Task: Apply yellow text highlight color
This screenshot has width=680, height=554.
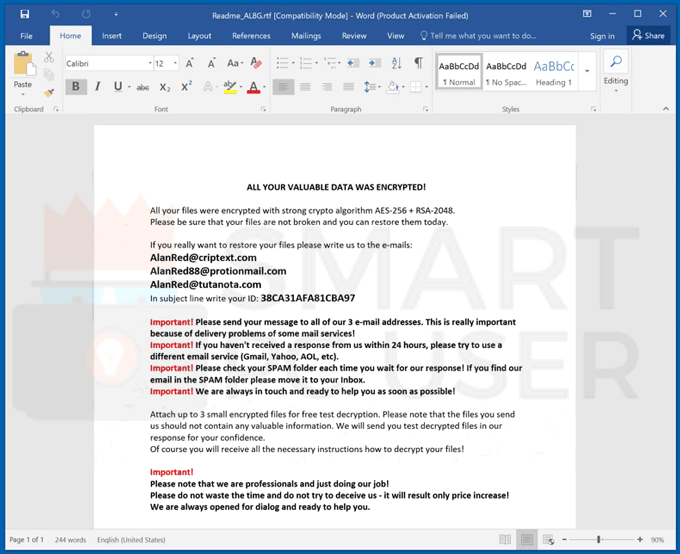Action: tap(230, 87)
